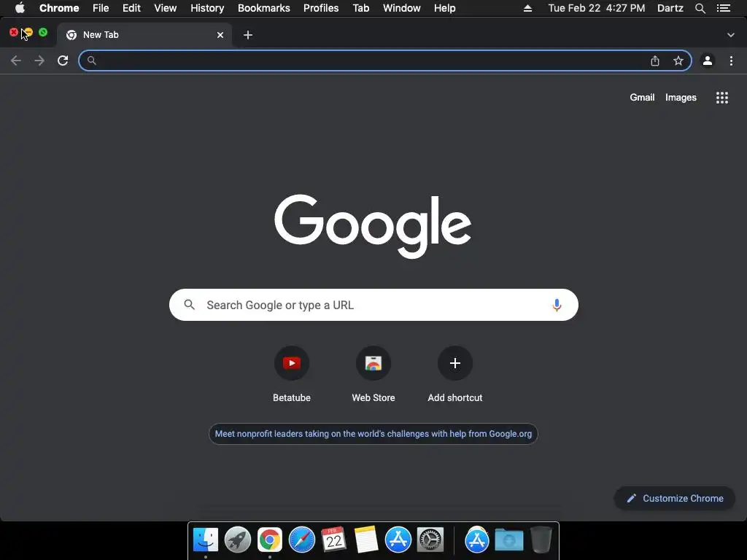The height and width of the screenshot is (560, 747).
Task: Click the browser forward arrow
Action: click(x=39, y=61)
